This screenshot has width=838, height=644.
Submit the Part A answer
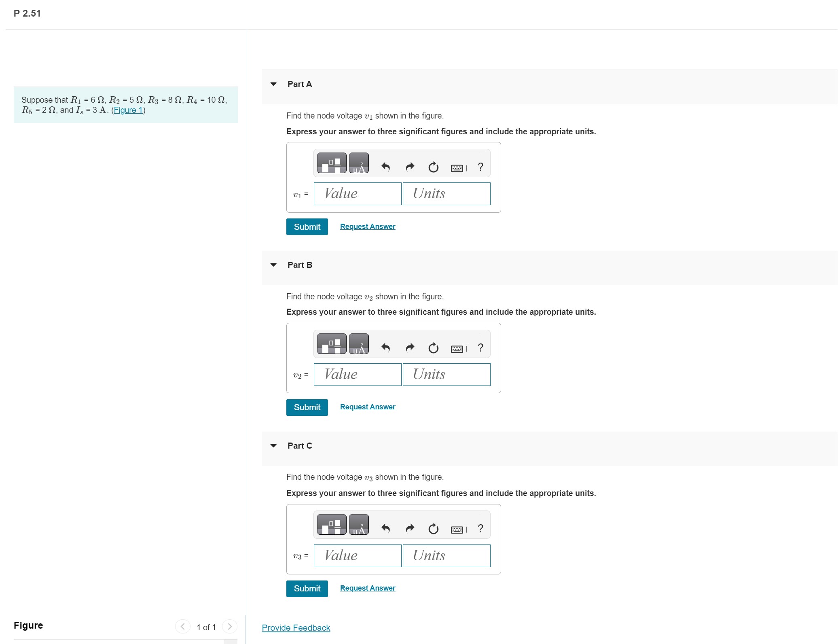pos(307,227)
